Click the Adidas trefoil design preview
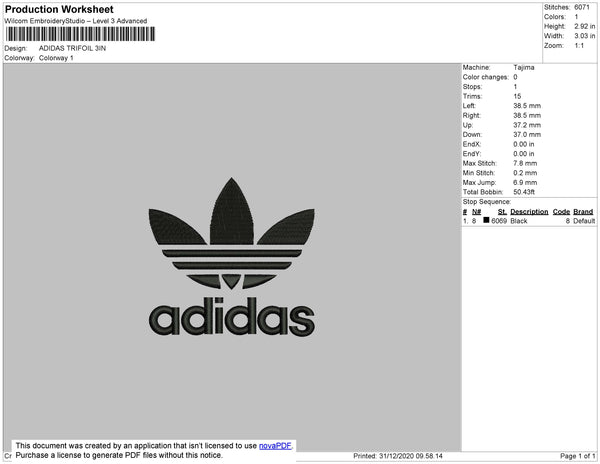This screenshot has height=464, width=600. point(232,257)
